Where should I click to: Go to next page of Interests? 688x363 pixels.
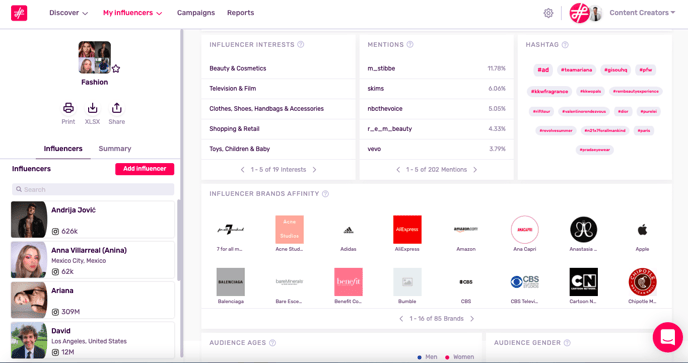314,169
